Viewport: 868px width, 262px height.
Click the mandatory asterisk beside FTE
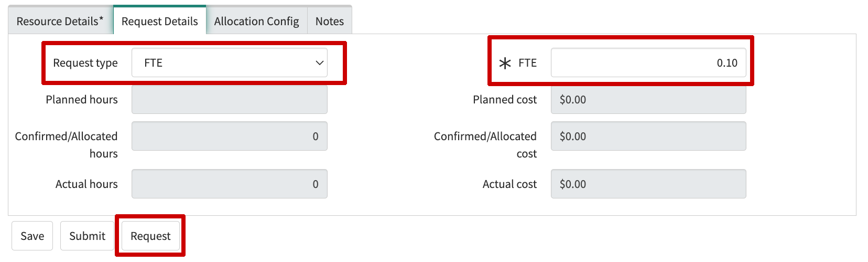click(x=505, y=64)
